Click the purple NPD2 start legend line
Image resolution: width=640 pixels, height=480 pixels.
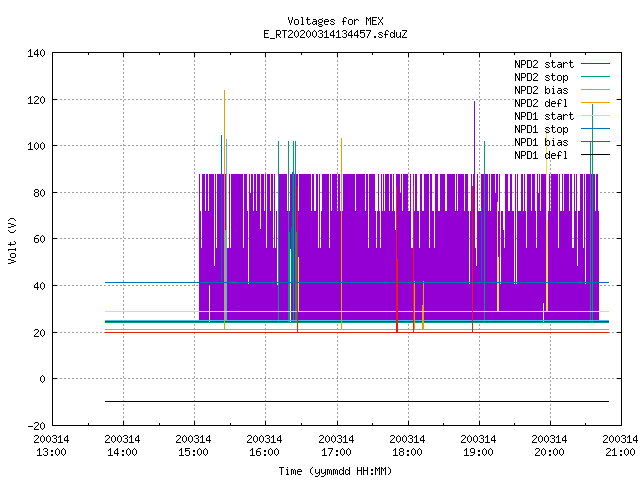tap(596, 64)
